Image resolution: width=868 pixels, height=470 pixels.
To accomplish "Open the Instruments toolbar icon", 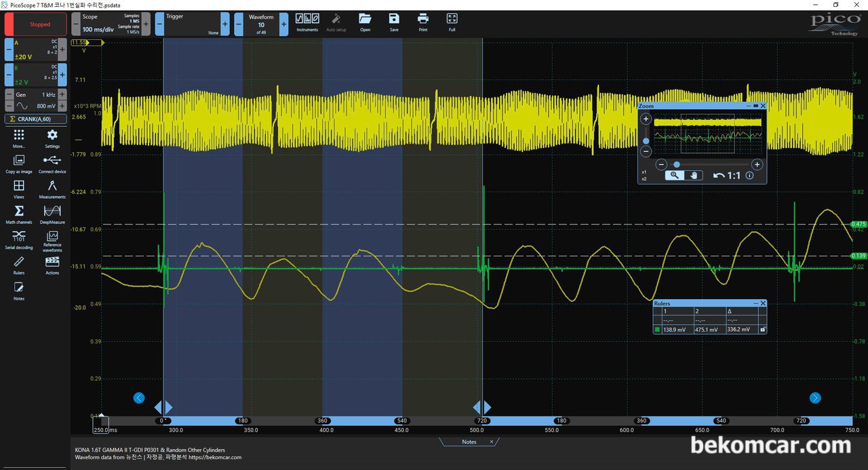I will pos(307,22).
